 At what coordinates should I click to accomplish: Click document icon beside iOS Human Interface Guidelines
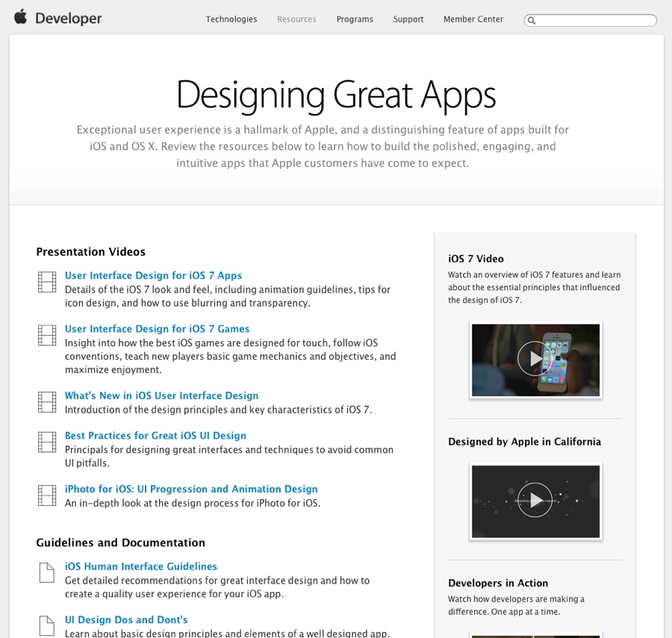coord(47,573)
